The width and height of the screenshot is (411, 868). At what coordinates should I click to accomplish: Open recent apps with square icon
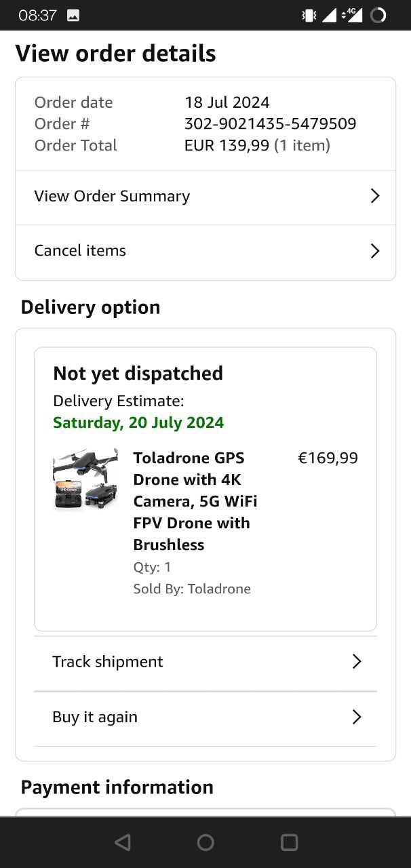tap(289, 842)
